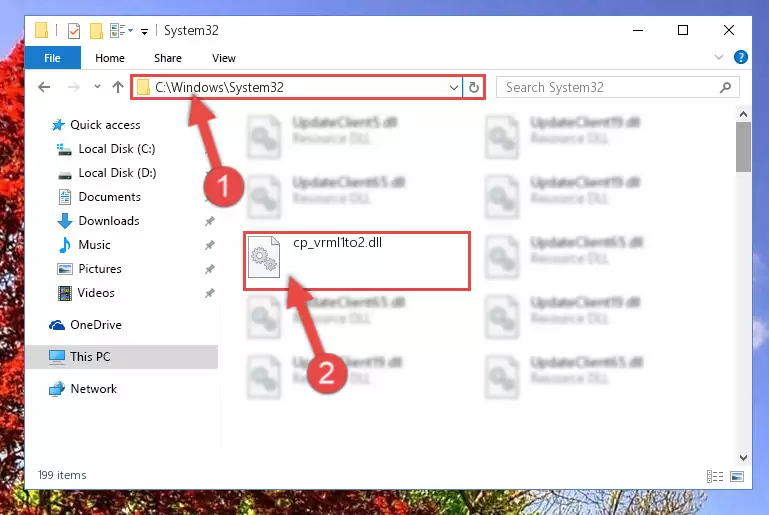The image size is (769, 515).
Task: Click the OneDrive cloud icon
Action: coord(57,325)
